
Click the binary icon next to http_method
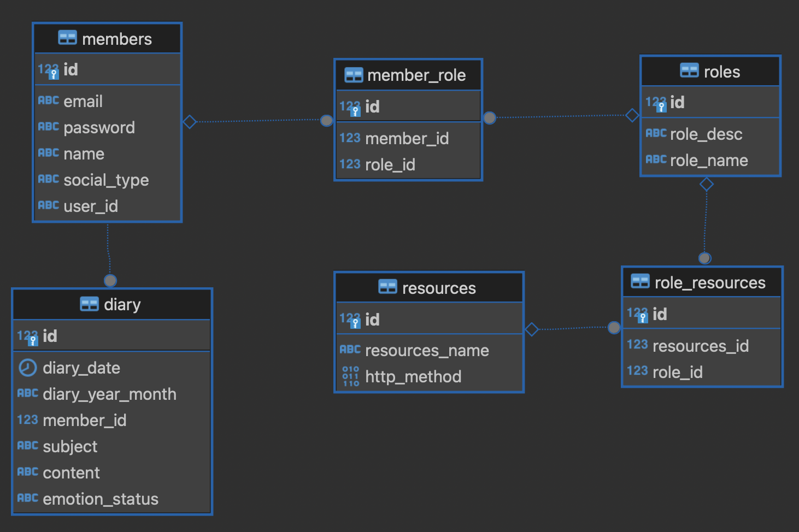350,376
